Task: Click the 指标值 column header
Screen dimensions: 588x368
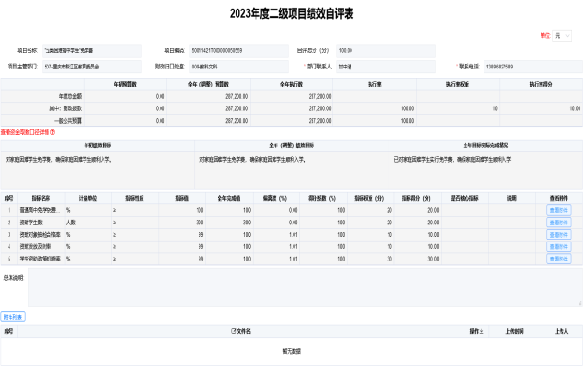Action: coord(181,198)
